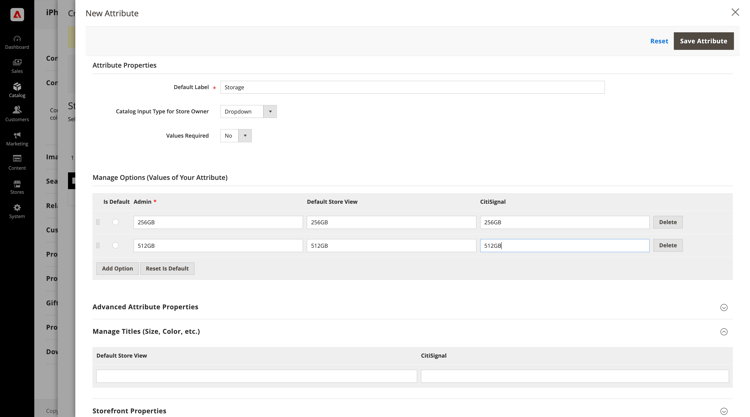Click Add Option button

pos(117,268)
